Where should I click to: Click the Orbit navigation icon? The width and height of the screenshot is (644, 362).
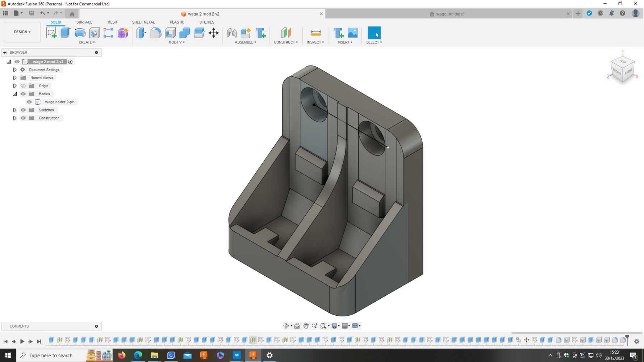pos(286,326)
